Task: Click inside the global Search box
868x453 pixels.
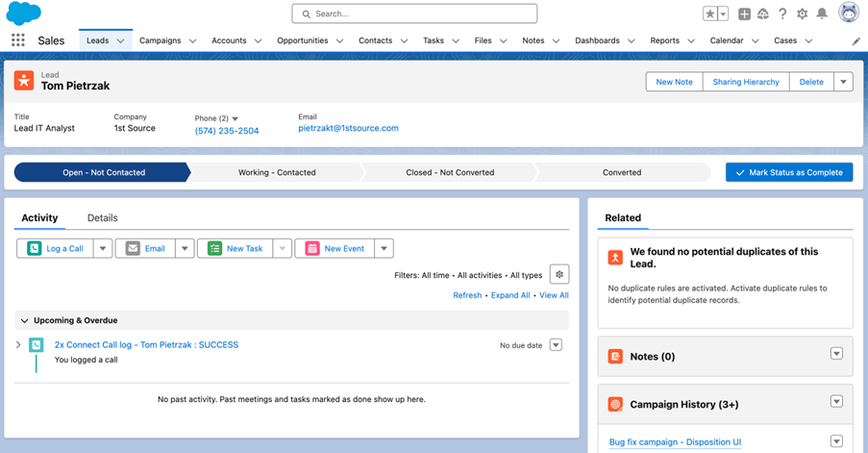Action: (414, 13)
